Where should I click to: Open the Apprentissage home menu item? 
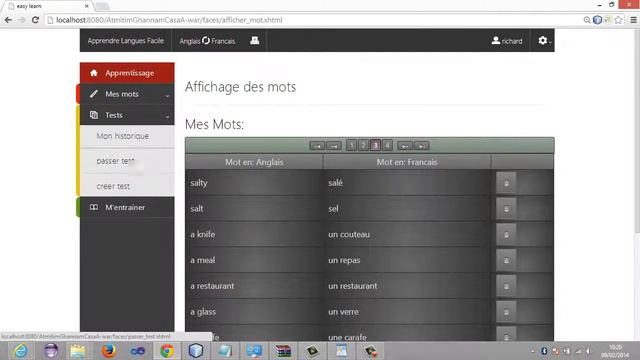[127, 73]
